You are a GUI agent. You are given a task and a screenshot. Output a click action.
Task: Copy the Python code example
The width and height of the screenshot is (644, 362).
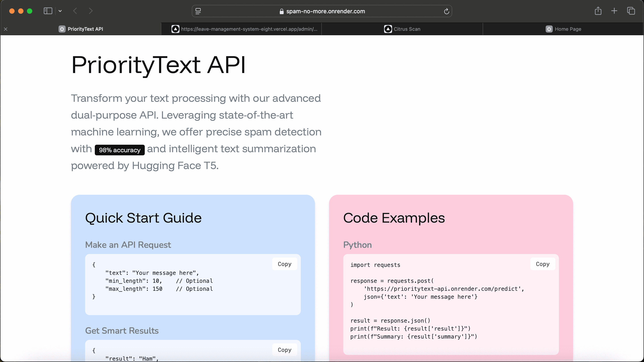click(x=543, y=264)
